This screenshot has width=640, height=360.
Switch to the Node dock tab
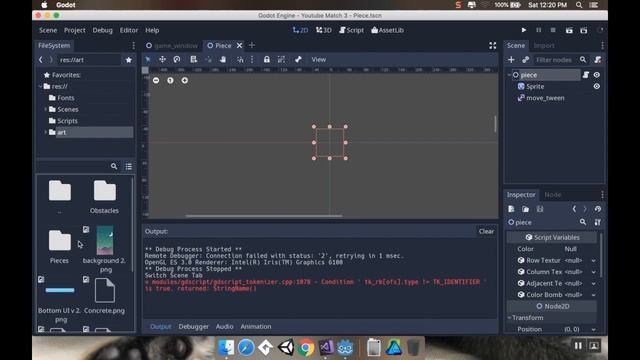(x=553, y=195)
